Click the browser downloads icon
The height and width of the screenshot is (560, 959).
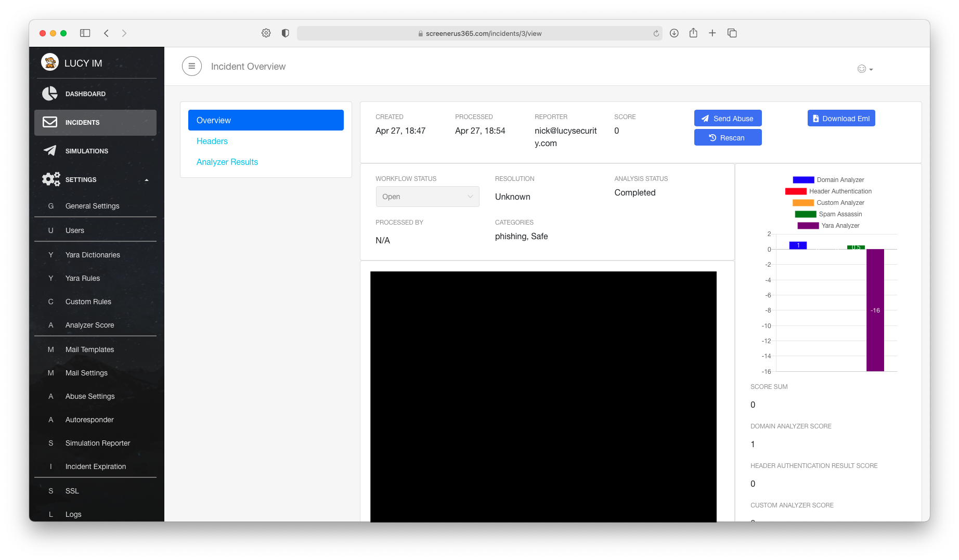tap(674, 33)
